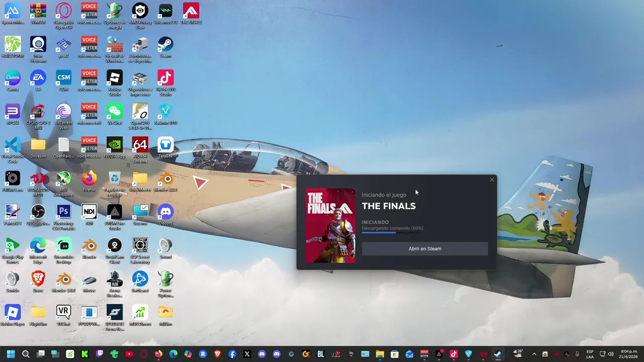Select the Radmin VPN desktop icon
This screenshot has width=644, height=362.
click(166, 115)
